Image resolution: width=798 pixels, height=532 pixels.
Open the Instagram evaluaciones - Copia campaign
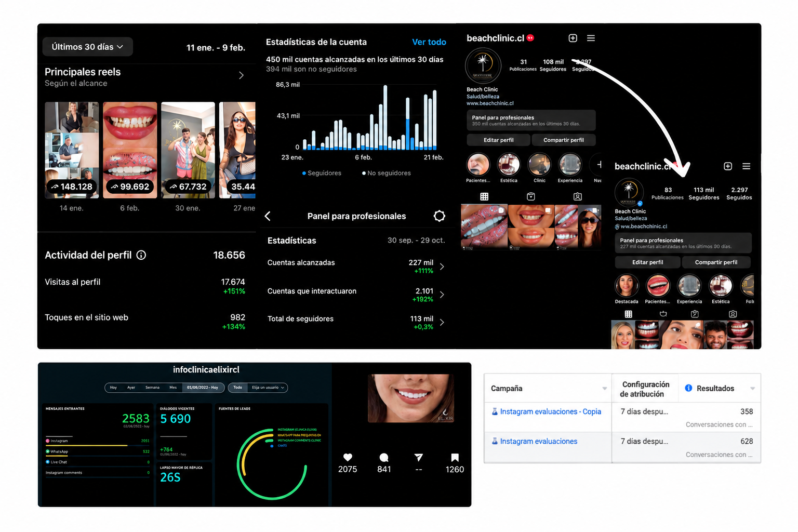click(550, 411)
